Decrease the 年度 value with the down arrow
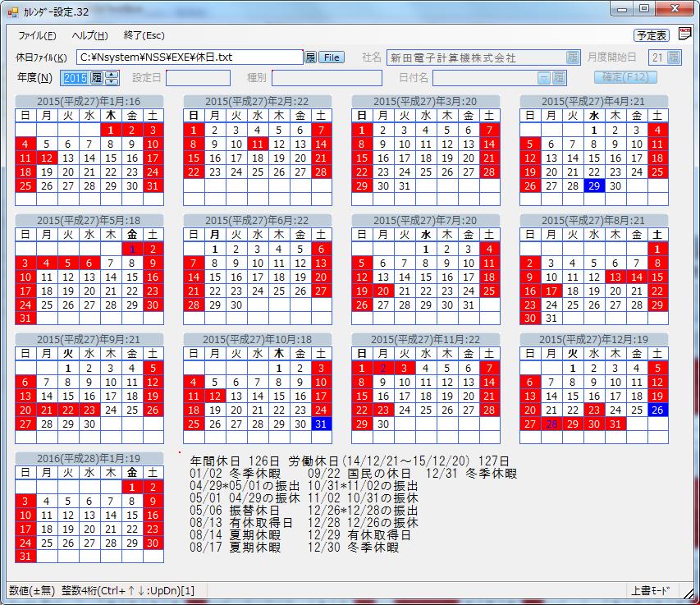Image resolution: width=700 pixels, height=605 pixels. tap(112, 82)
